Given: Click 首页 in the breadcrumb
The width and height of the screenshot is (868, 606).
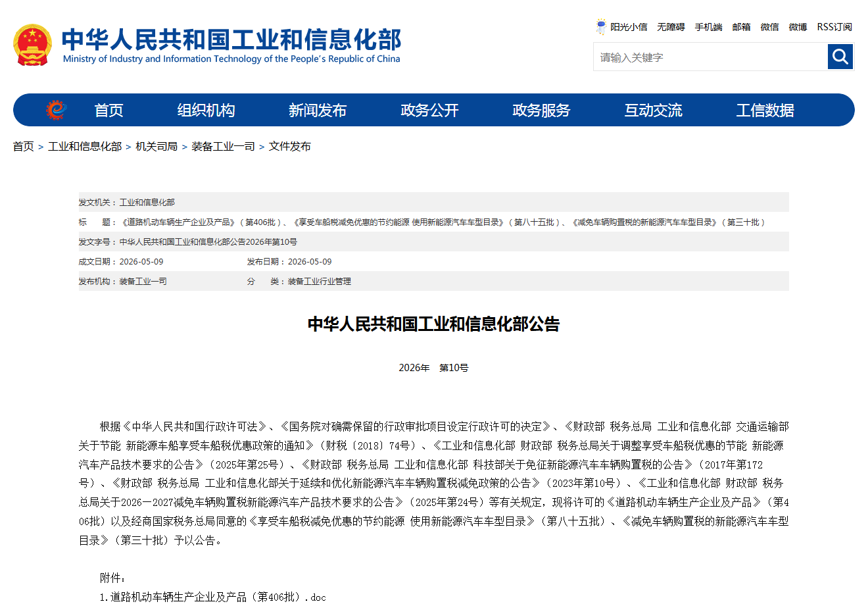Looking at the screenshot, I should [24, 146].
